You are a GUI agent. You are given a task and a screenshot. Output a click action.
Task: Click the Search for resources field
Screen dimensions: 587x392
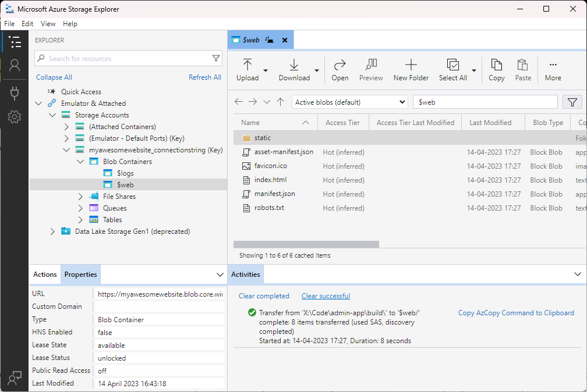(128, 58)
